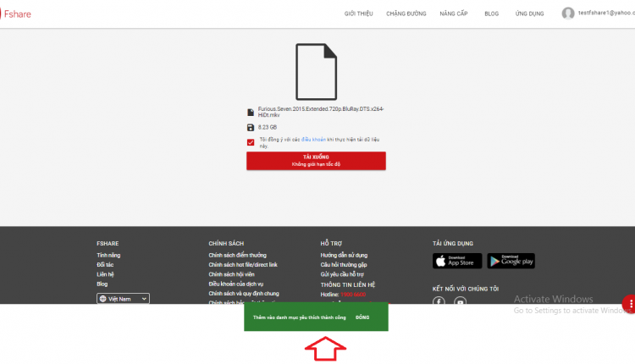
Task: Click the hotline number 1900 6600
Action: [353, 295]
